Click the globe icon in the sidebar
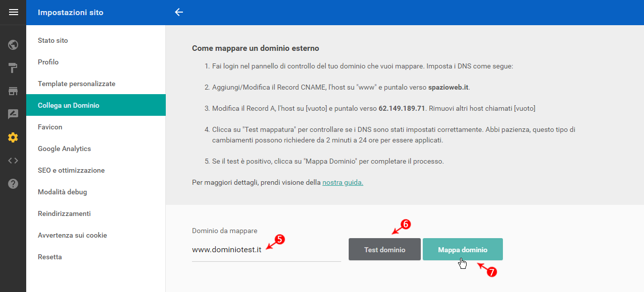 [x=13, y=45]
